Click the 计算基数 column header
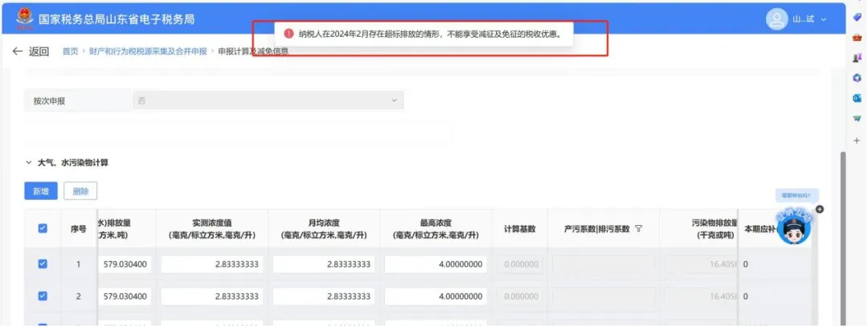 520,228
